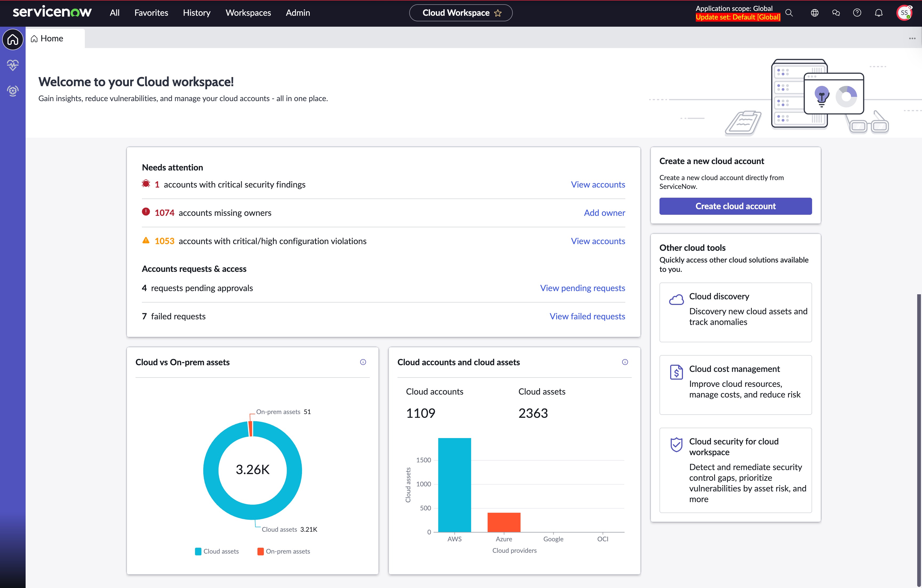
Task: Open the gear settings icon in sidebar
Action: click(x=13, y=91)
